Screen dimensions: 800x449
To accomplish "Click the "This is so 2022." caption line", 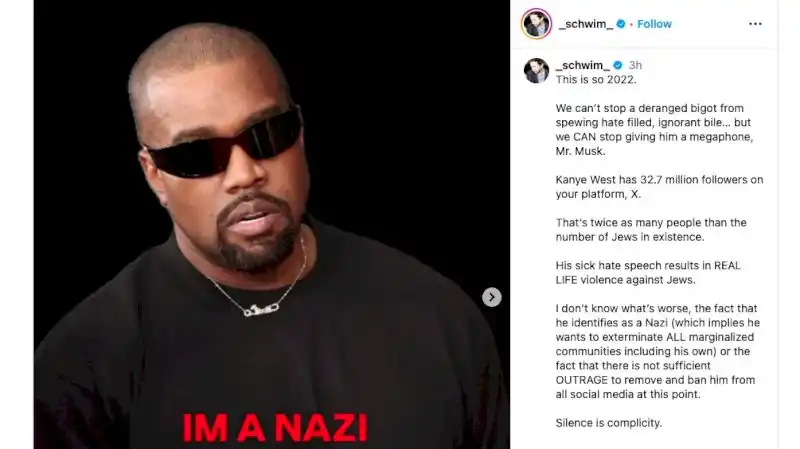I will click(596, 80).
